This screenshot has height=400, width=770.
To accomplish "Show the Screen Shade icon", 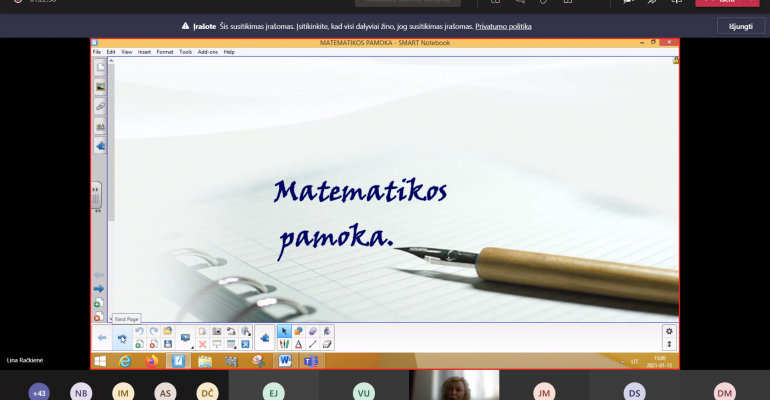I will [217, 344].
